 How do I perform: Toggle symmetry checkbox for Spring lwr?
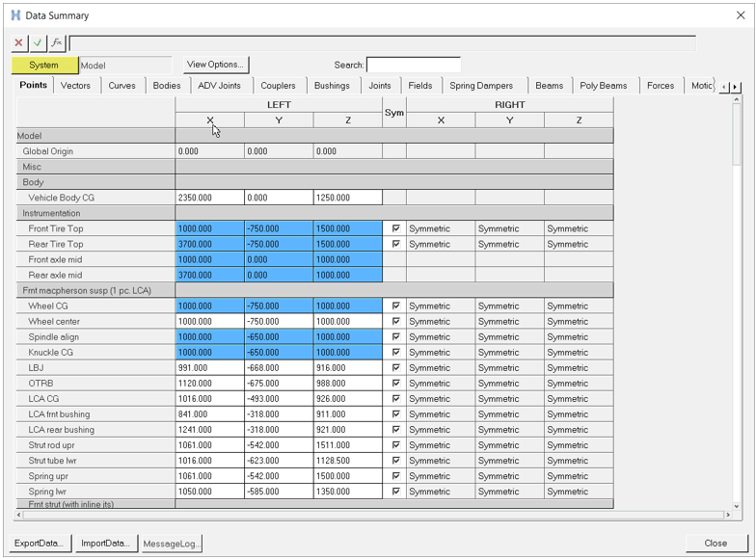(395, 492)
